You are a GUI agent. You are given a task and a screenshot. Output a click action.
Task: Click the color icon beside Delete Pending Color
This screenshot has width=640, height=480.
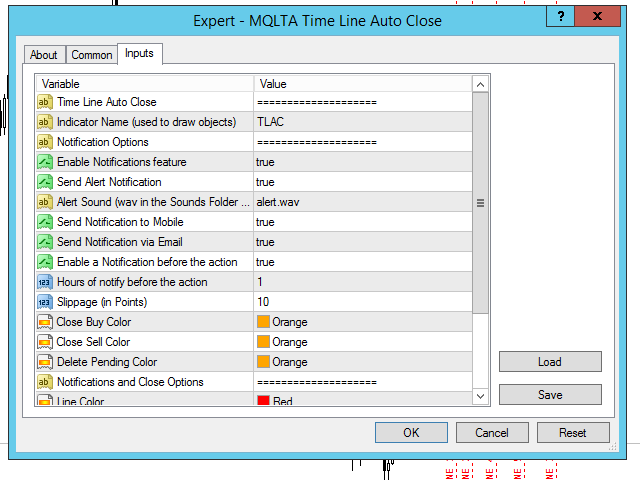tap(45, 362)
